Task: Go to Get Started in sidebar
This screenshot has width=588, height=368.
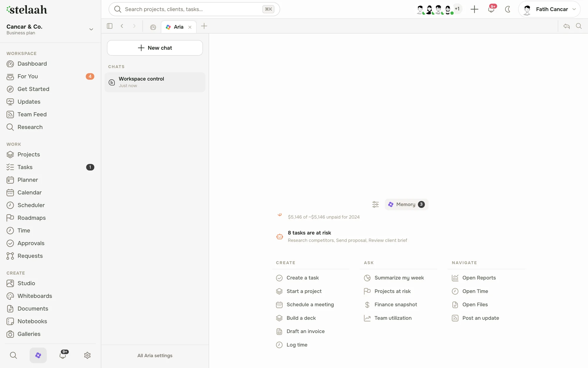Action: (x=50, y=89)
